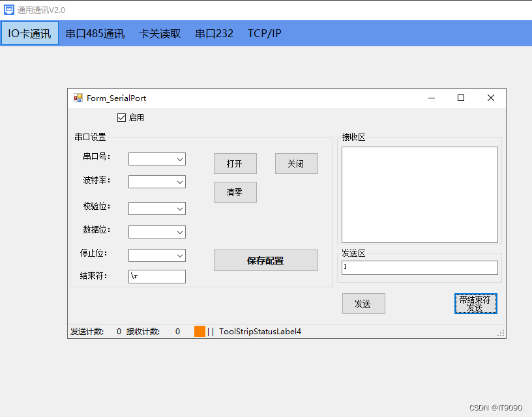Open the TCP/IP tab
The image size is (532, 417).
264,33
